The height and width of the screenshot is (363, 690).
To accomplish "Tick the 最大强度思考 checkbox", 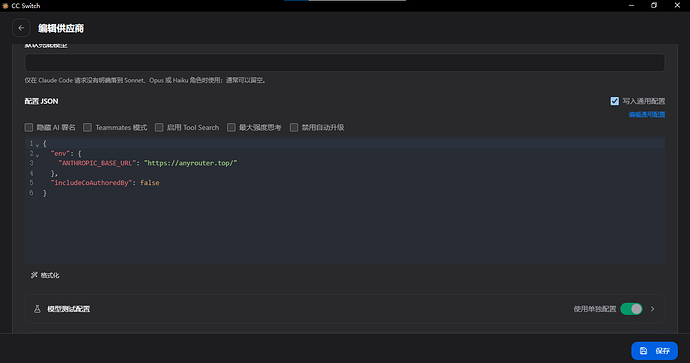I will pos(231,127).
